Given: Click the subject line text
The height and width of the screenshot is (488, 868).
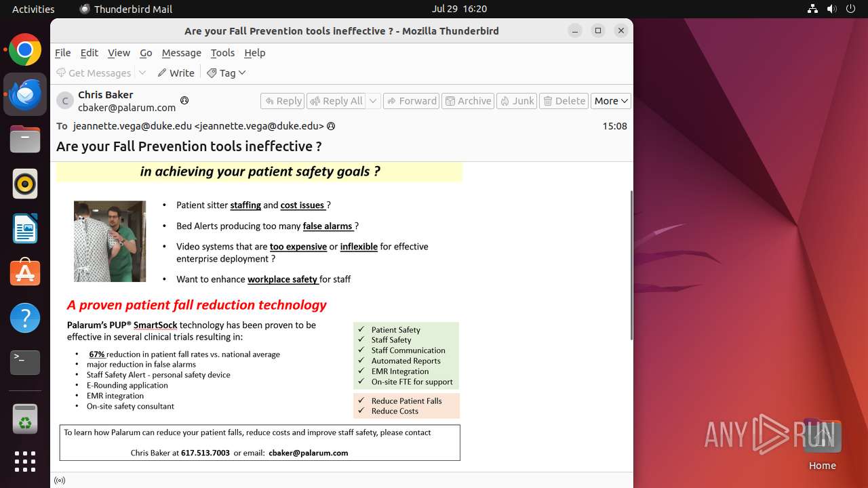Looking at the screenshot, I should pos(189,146).
